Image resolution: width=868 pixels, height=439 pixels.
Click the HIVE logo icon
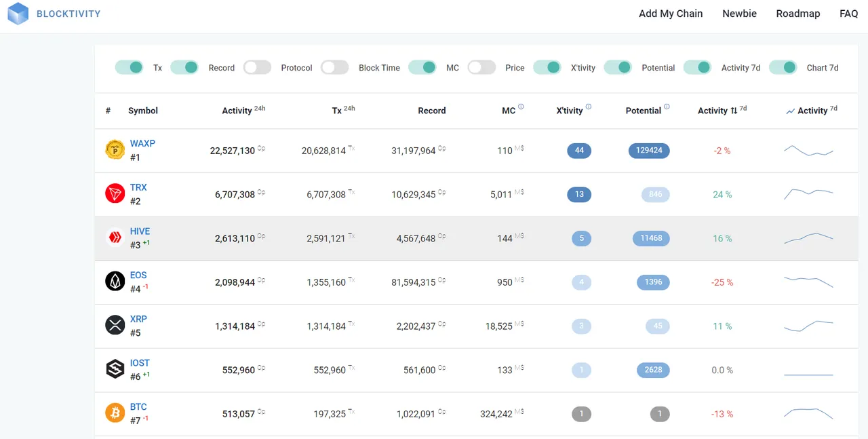tap(115, 237)
